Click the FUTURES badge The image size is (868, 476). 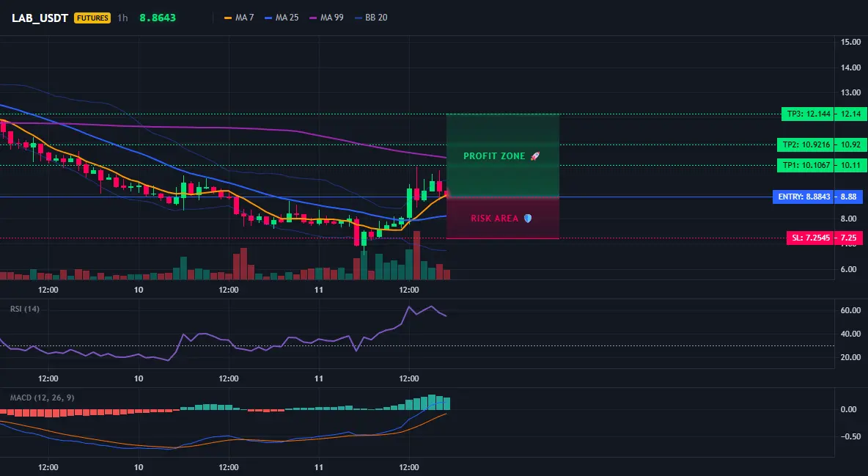tap(92, 18)
